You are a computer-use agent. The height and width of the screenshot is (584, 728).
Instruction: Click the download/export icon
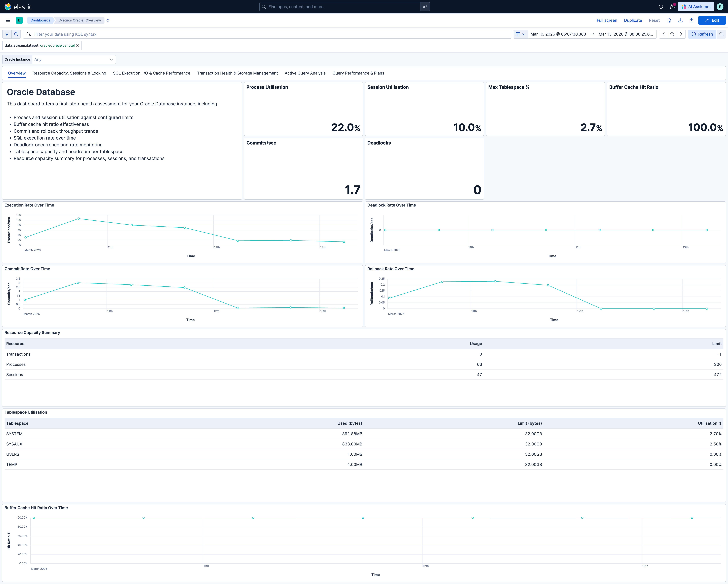tap(680, 20)
